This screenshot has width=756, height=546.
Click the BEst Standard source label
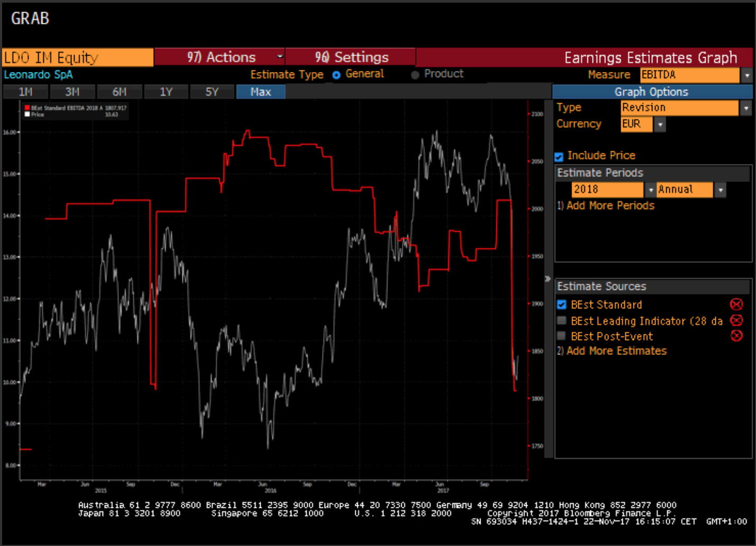(606, 305)
